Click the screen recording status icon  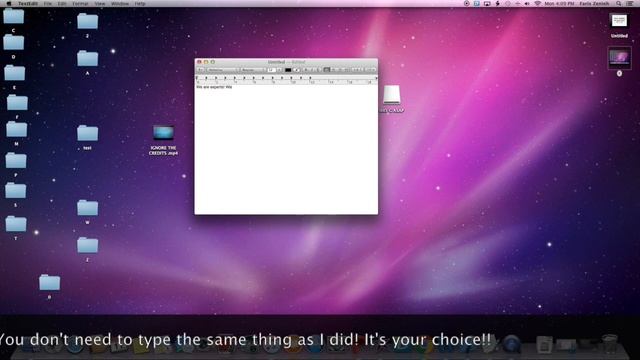(467, 3)
